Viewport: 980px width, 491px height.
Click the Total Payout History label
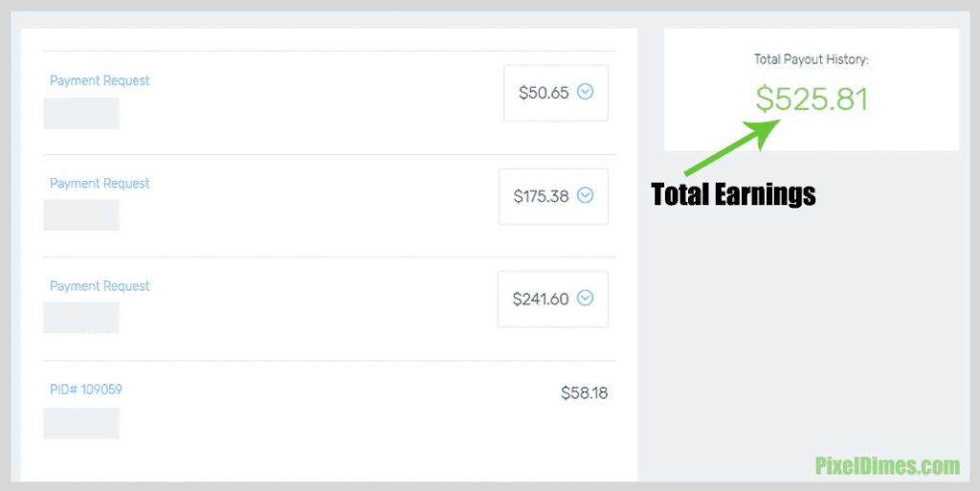(812, 59)
